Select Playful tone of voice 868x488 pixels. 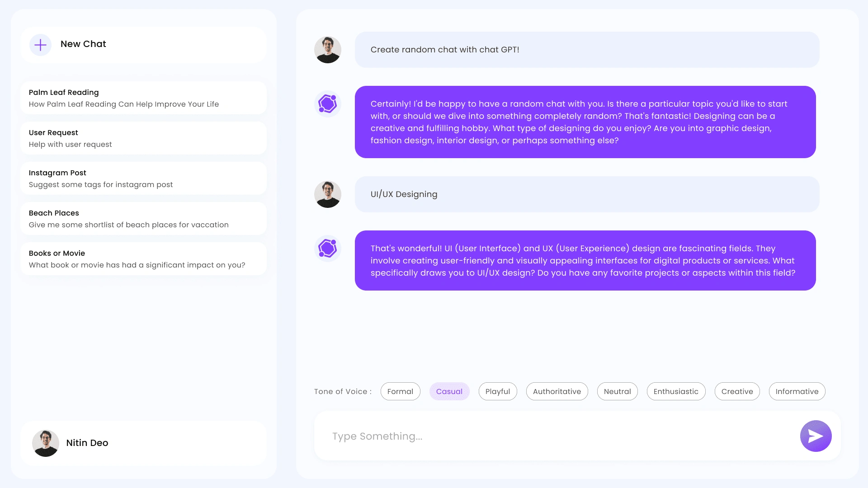(498, 391)
